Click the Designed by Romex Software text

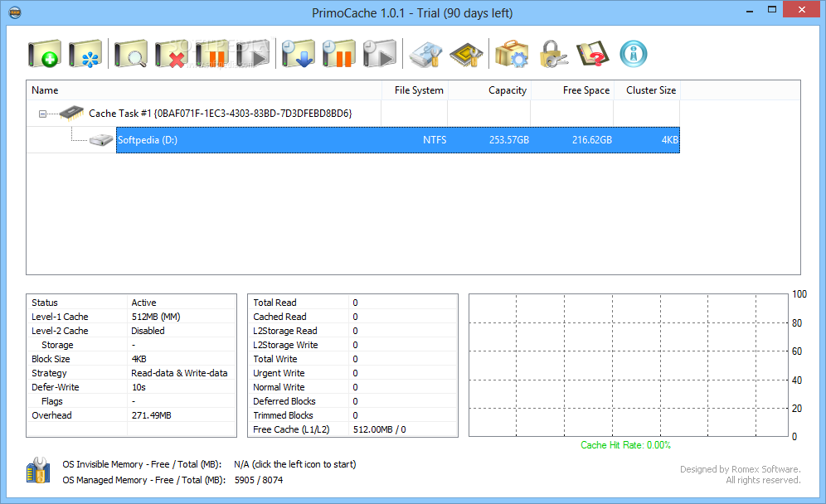click(740, 469)
